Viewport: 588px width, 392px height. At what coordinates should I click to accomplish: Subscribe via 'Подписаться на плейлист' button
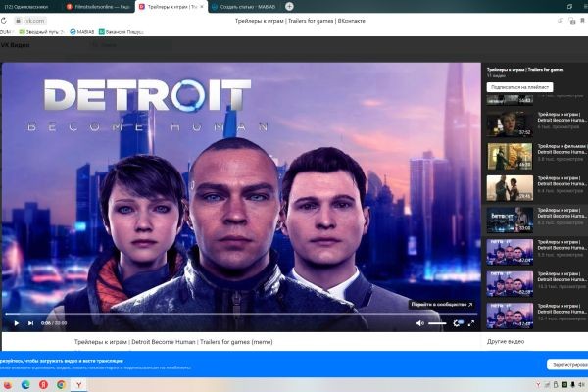click(x=519, y=87)
